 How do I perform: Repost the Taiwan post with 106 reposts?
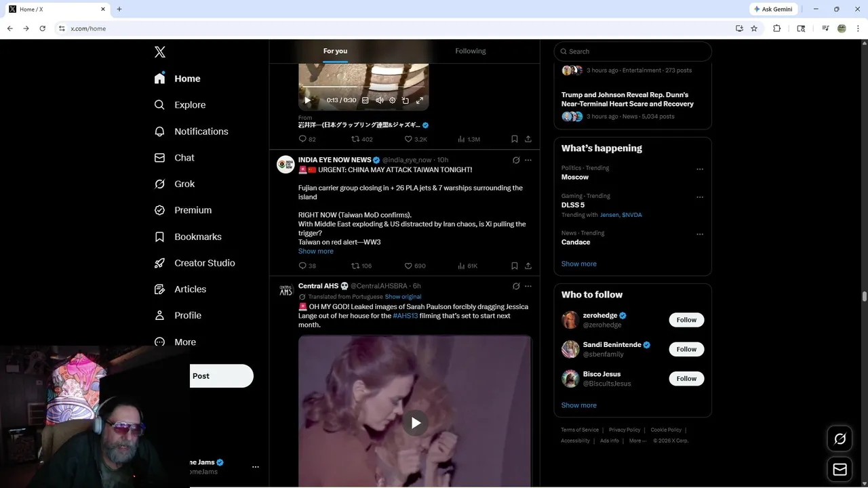pyautogui.click(x=361, y=266)
